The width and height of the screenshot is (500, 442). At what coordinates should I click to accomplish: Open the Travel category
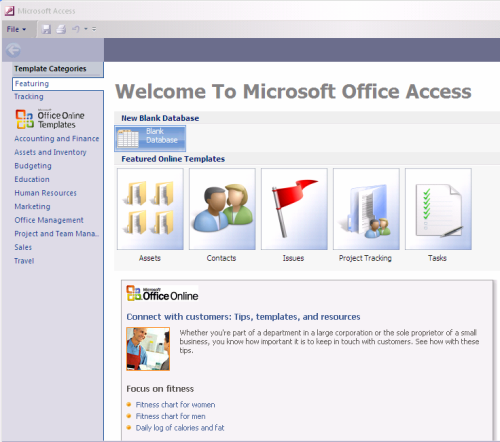click(x=24, y=261)
